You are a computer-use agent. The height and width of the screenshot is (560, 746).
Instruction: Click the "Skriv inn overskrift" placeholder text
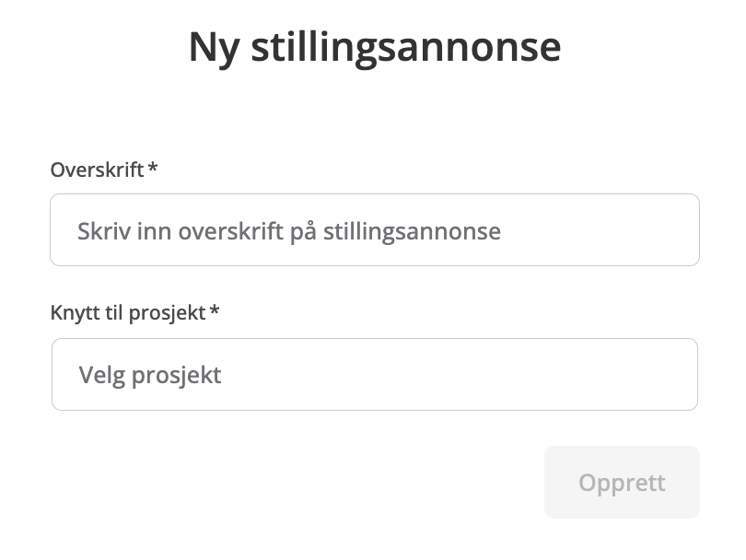coord(289,230)
